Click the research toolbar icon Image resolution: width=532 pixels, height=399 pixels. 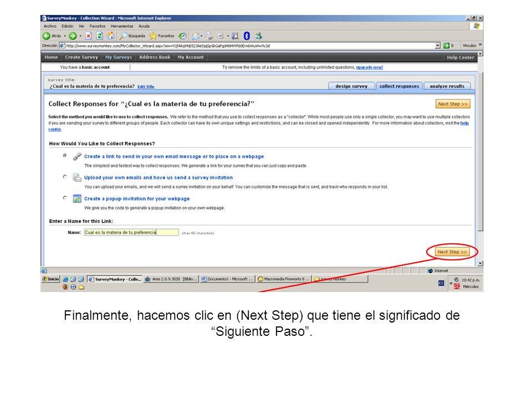pos(235,36)
